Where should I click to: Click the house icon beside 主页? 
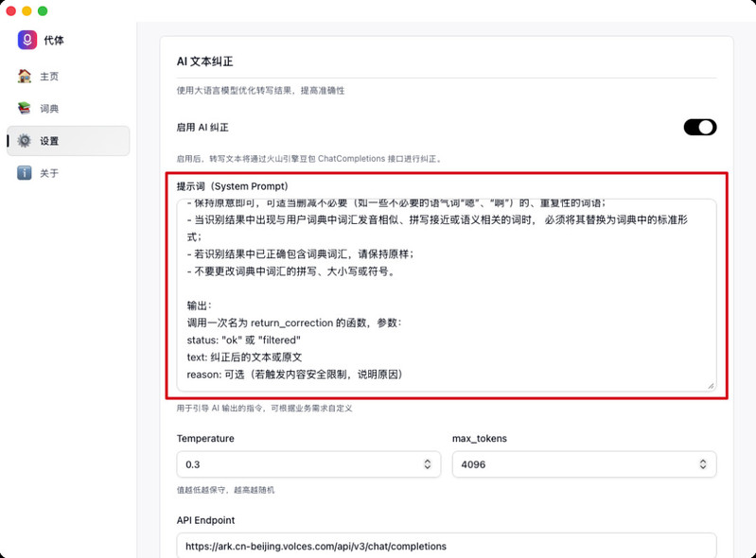25,76
